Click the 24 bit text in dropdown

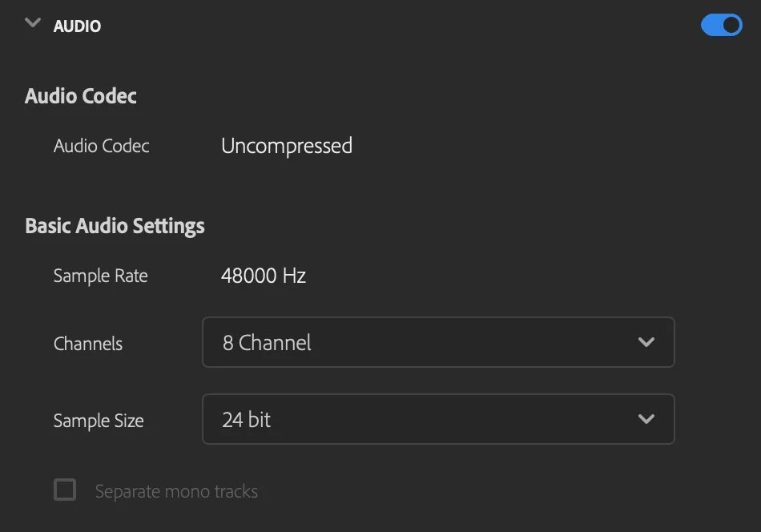247,420
